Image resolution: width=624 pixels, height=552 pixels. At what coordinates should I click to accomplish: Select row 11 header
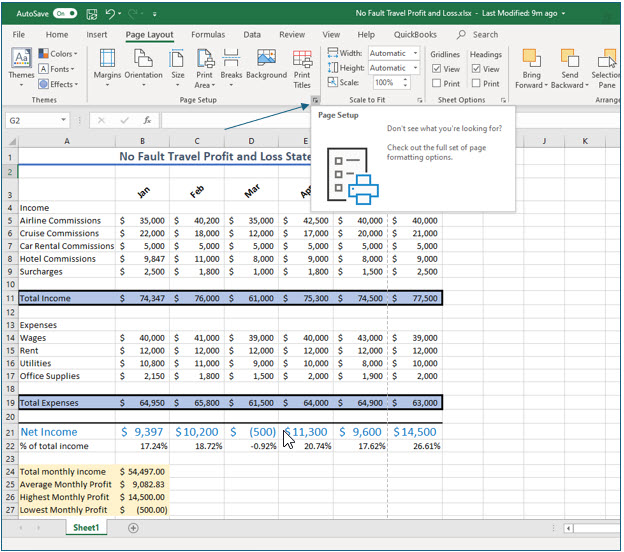coord(10,298)
